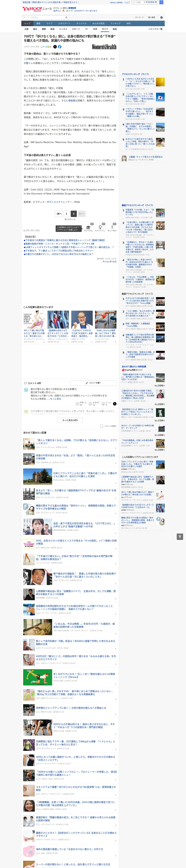Open 筋トレで体内年齢が「8歳」若返る article
The width and height of the screenshot is (186, 868).
click(x=76, y=643)
